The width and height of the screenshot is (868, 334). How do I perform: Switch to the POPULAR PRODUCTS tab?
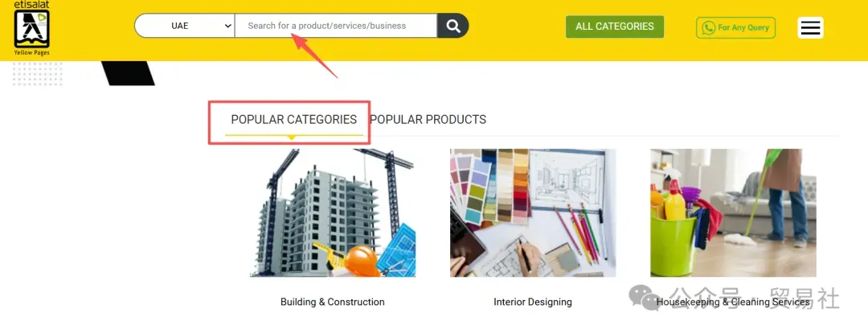(428, 120)
